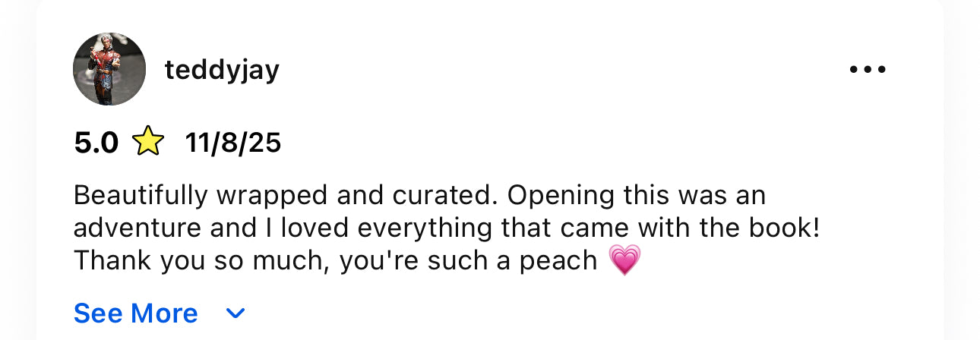
Task: Click the 11/8/25 review date
Action: (x=233, y=142)
